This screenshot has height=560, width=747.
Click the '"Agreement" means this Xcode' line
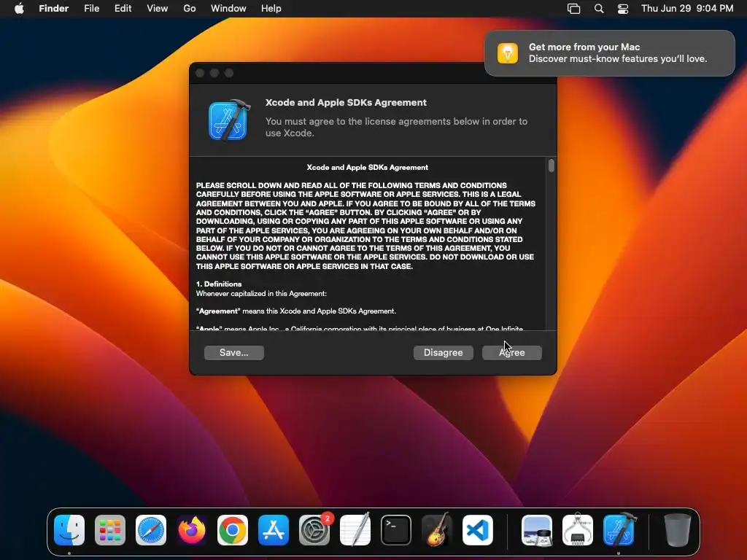[296, 311]
